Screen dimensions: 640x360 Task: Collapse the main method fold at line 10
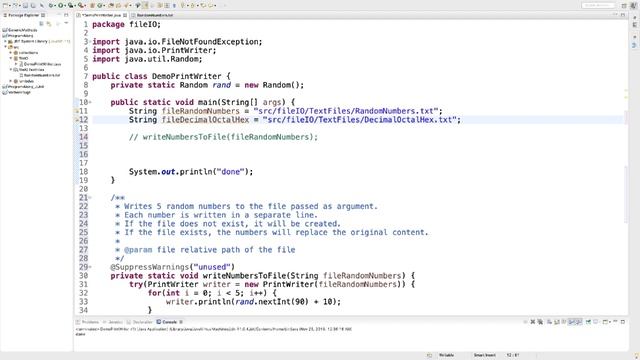[90, 102]
